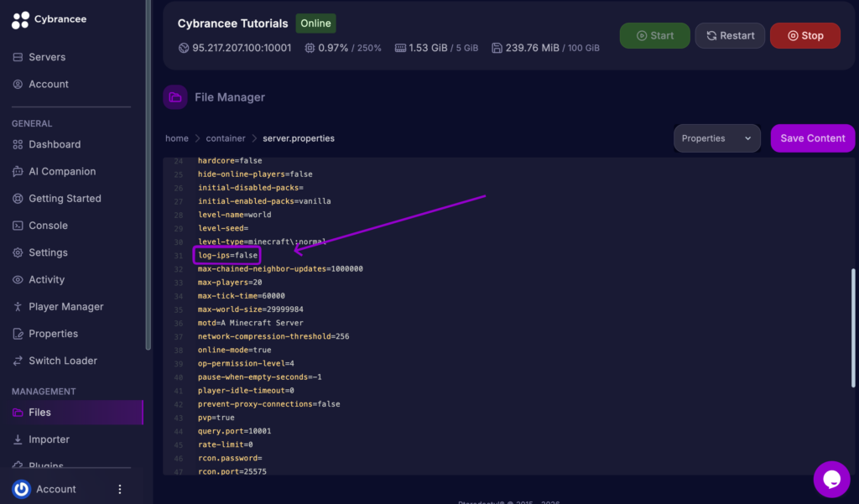The height and width of the screenshot is (504, 859).
Task: Click the memory usage icon
Action: click(400, 48)
